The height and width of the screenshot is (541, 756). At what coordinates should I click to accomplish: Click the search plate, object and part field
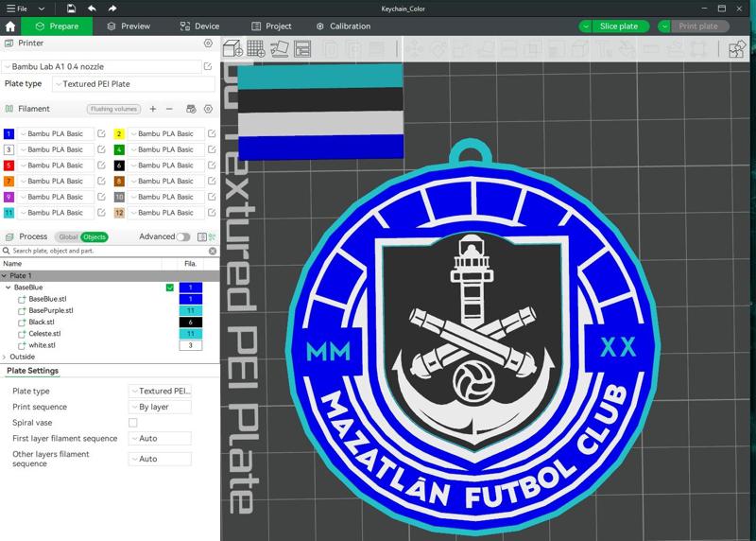[x=109, y=251]
